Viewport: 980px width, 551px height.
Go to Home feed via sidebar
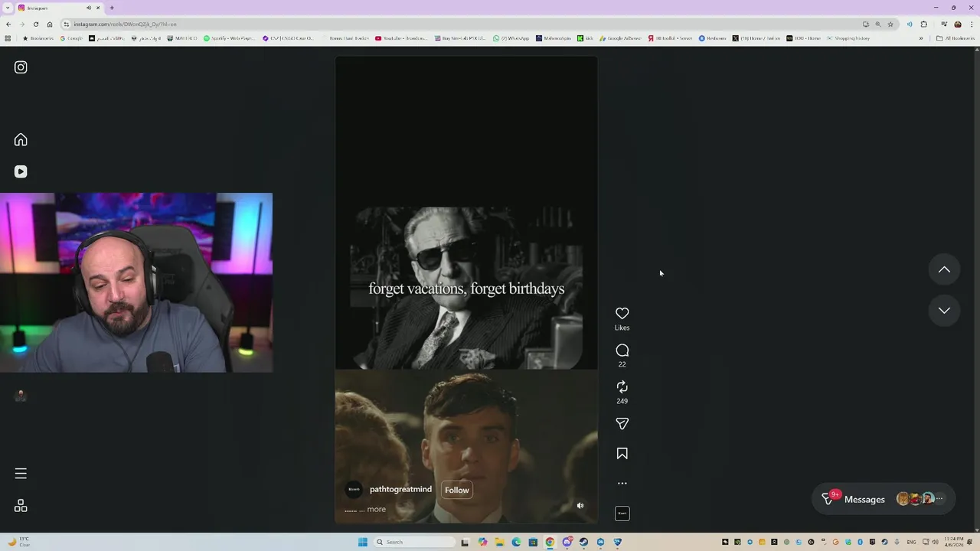tap(21, 139)
